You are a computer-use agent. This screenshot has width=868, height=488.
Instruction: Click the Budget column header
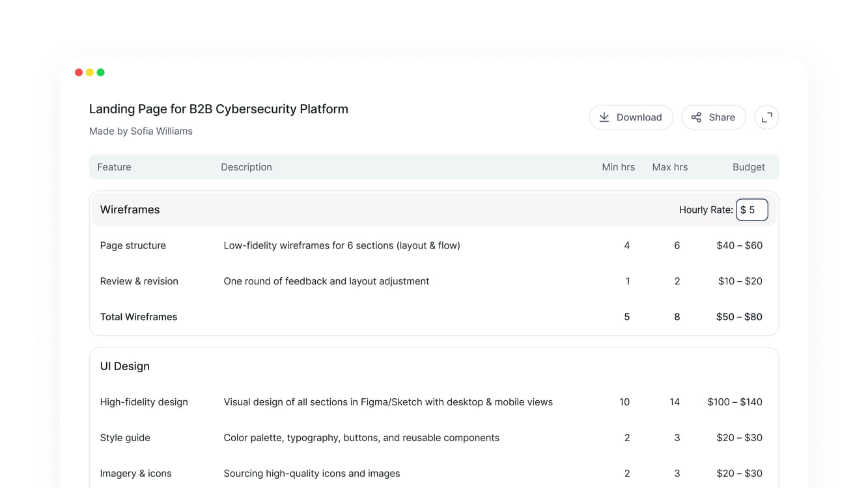click(x=749, y=167)
